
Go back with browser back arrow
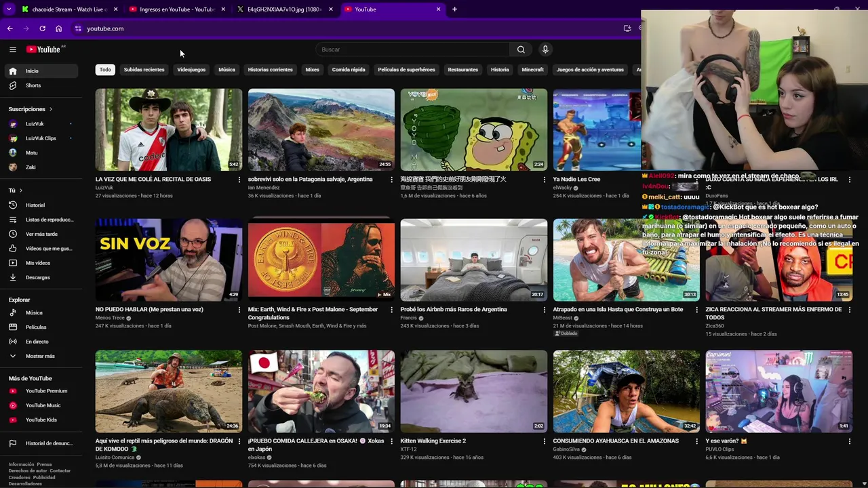[x=9, y=28]
